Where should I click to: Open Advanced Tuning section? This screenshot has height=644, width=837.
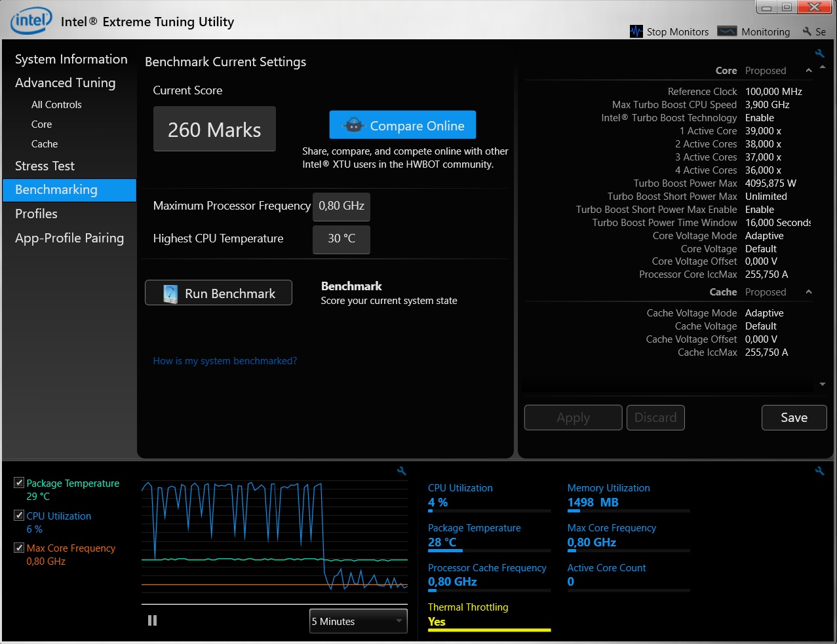(65, 83)
